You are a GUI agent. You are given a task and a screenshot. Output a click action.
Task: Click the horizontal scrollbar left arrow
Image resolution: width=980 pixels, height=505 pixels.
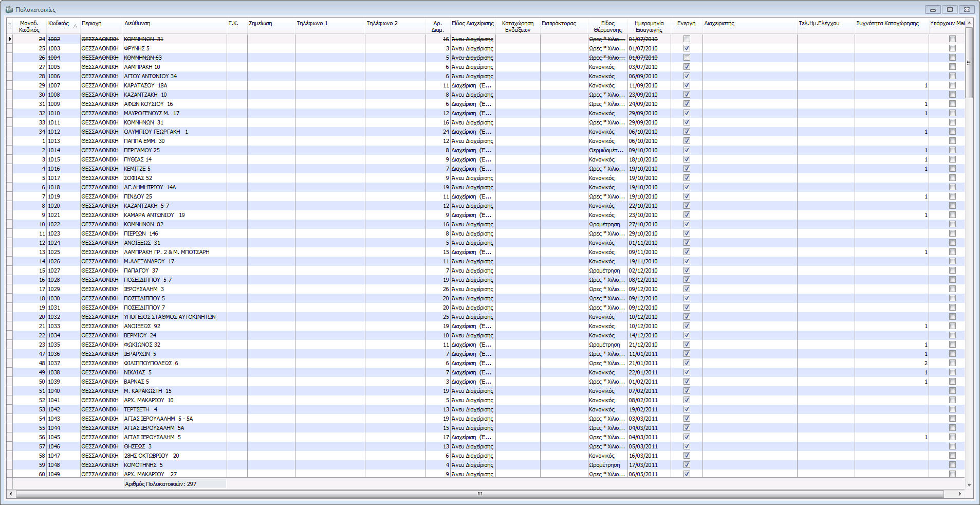coord(11,494)
